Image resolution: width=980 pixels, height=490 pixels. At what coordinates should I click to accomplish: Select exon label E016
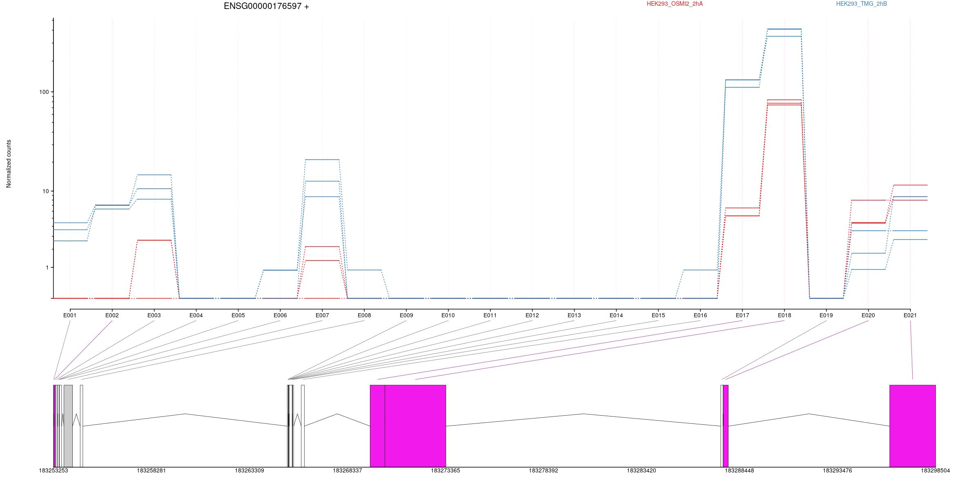700,315
